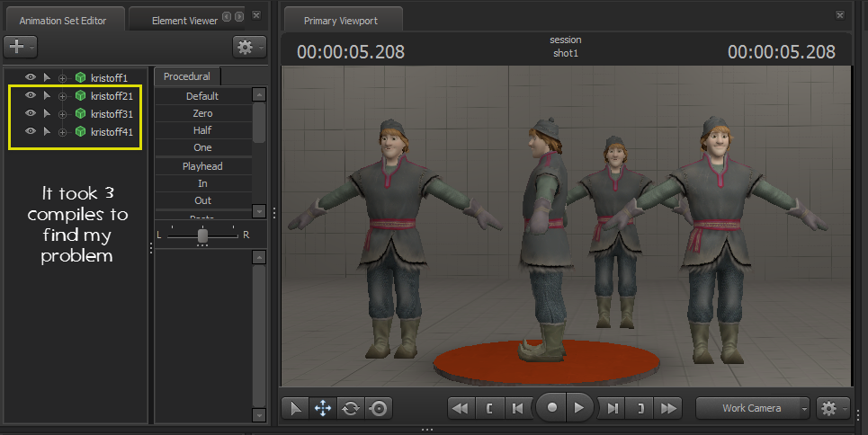868x435 pixels.
Task: Activate the Move manipulator tool
Action: [x=322, y=408]
